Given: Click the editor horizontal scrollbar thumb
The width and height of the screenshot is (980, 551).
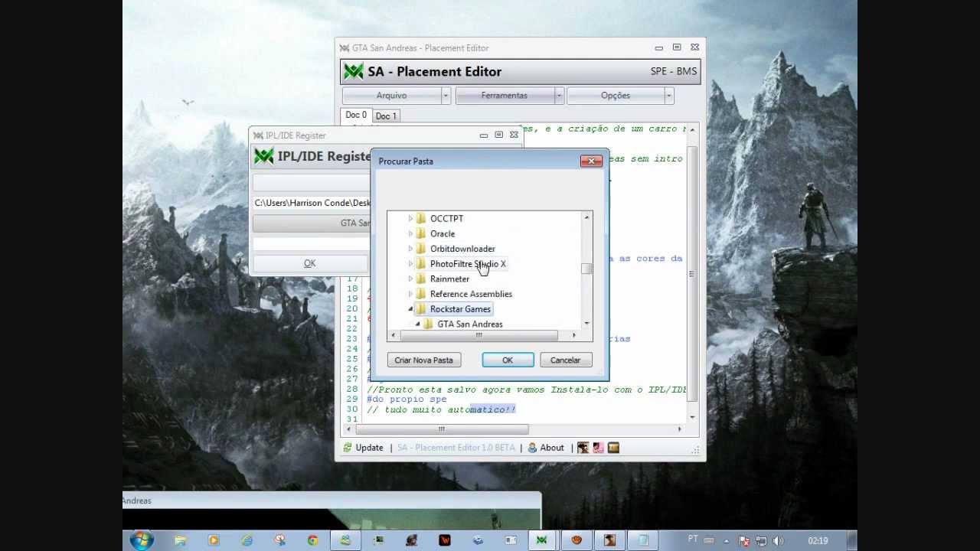Looking at the screenshot, I should tap(441, 429).
